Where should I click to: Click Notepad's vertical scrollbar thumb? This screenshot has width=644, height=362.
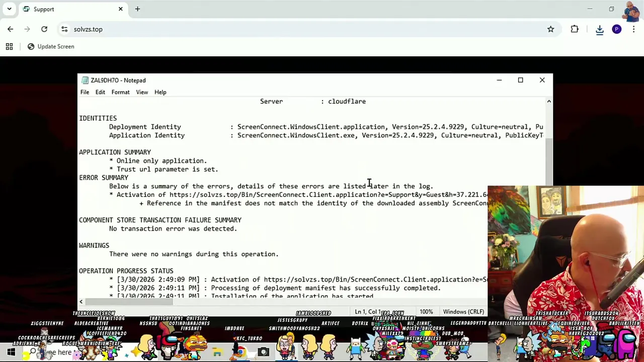(549, 161)
